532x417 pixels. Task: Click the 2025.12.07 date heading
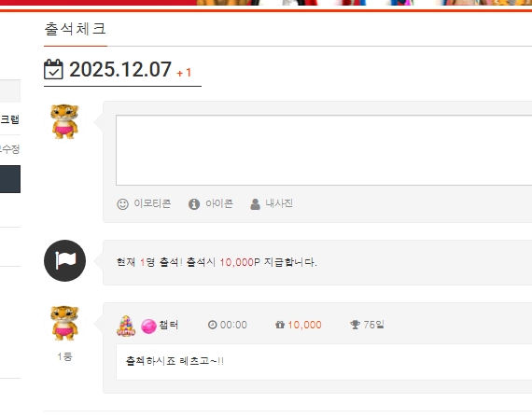pos(120,69)
